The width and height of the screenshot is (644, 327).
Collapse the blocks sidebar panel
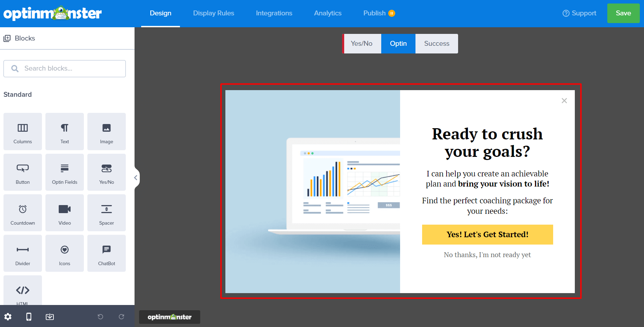click(136, 178)
